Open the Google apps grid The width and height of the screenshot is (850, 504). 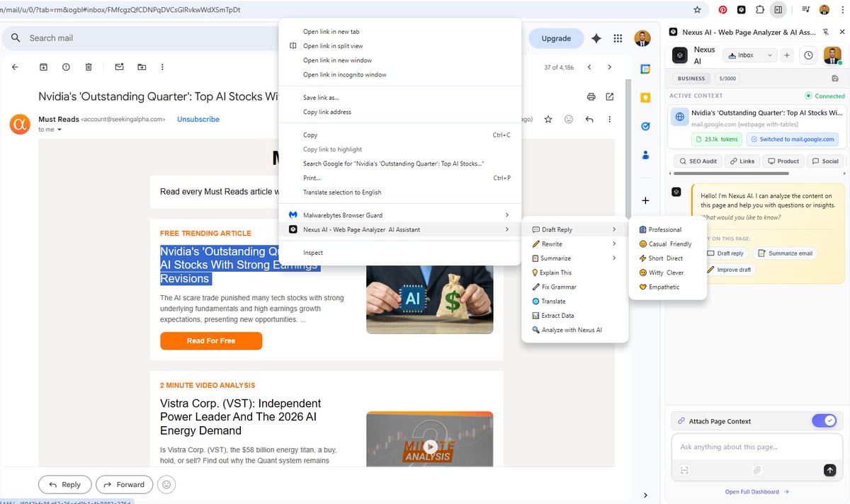coord(618,38)
